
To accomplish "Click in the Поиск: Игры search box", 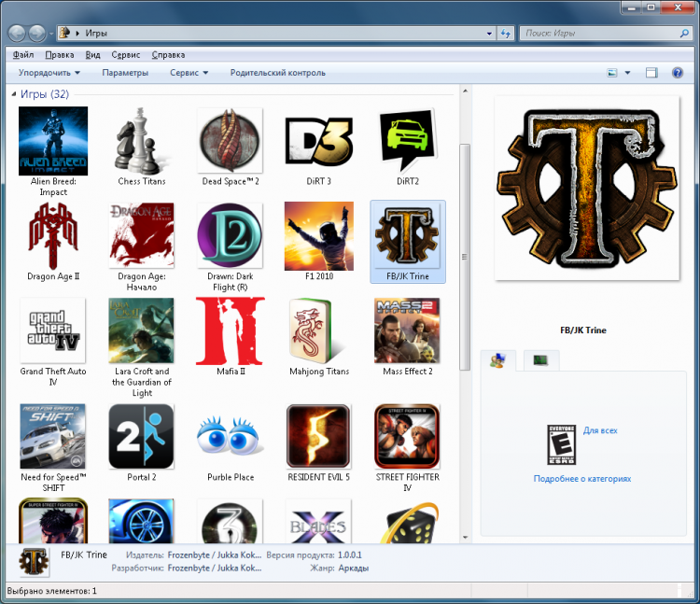I will pos(598,34).
